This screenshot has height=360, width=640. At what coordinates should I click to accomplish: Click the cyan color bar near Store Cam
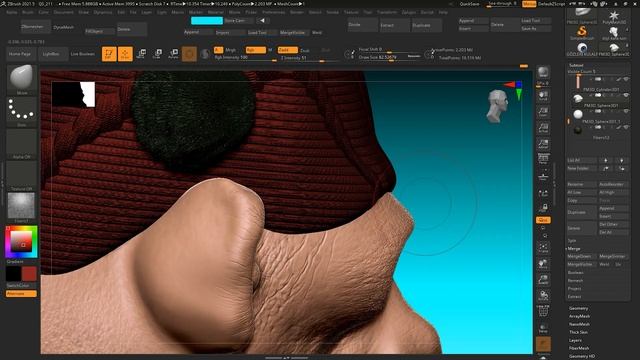click(207, 20)
